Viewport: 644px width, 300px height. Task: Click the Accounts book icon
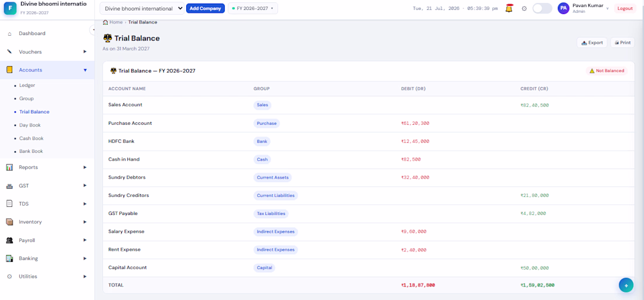[x=9, y=70]
